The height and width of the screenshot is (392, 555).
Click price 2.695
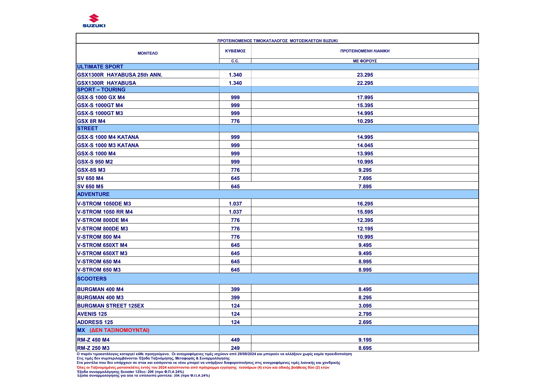(x=365, y=322)
